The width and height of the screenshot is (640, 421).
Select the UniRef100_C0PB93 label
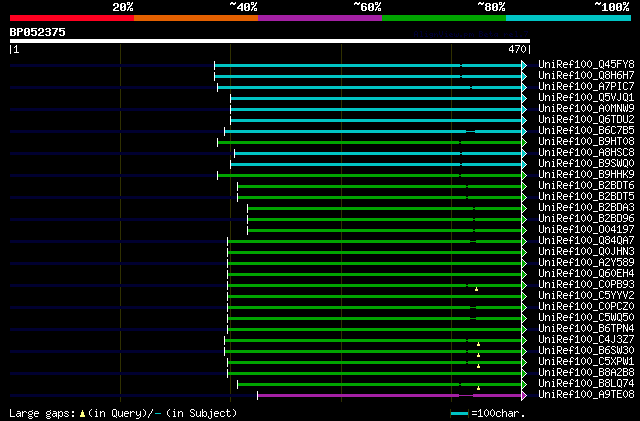coord(586,285)
